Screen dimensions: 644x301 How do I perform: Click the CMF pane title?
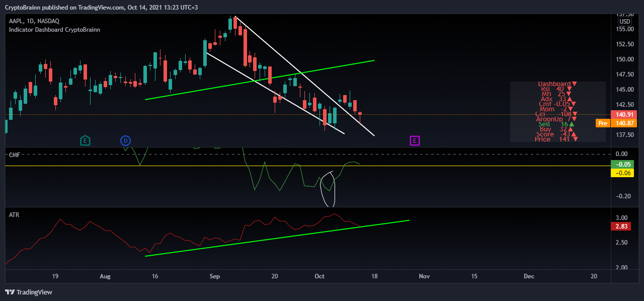(x=14, y=155)
